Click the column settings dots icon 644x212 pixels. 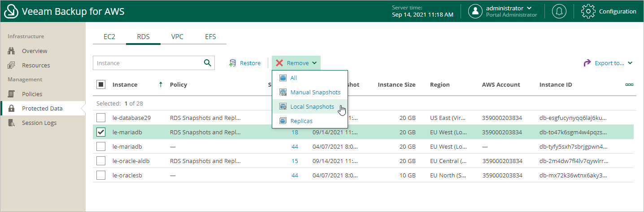click(x=629, y=84)
